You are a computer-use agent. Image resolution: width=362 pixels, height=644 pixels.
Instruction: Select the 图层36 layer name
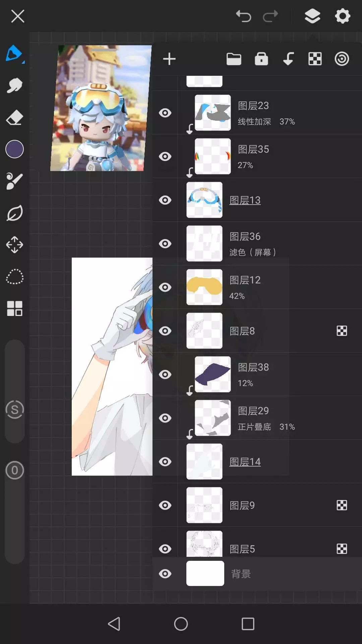tap(245, 236)
